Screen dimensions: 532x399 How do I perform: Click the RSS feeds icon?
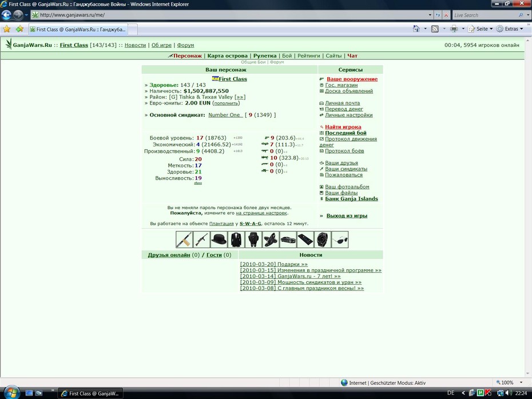point(435,29)
